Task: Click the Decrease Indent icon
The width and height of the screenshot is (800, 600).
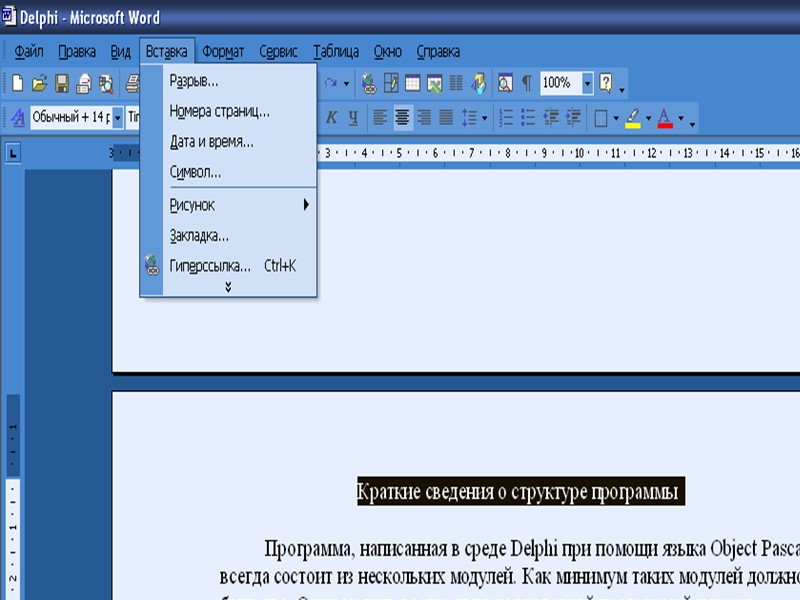Action: (551, 117)
